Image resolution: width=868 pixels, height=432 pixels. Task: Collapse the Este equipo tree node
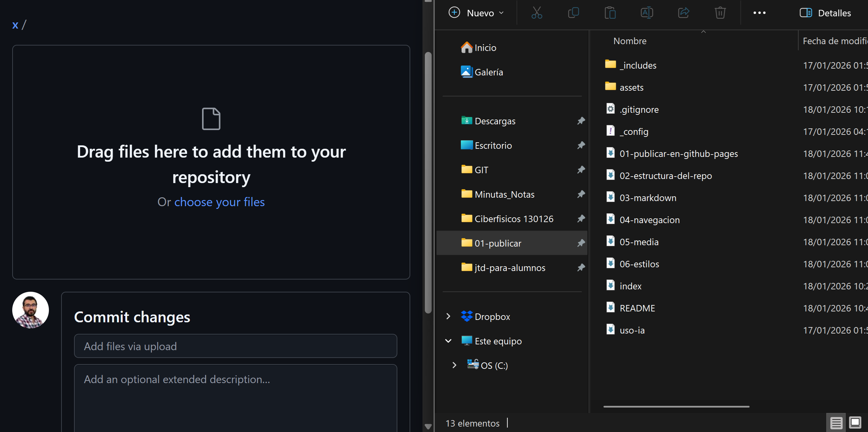point(448,341)
